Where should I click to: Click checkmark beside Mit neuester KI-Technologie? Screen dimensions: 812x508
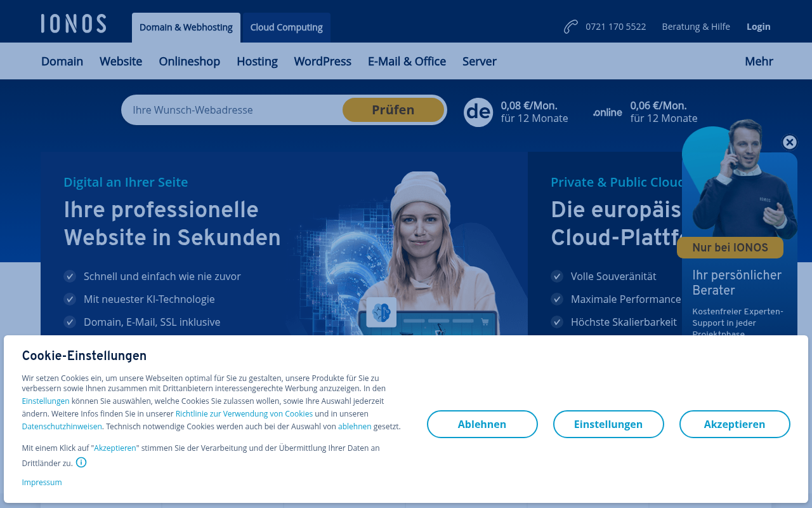coord(70,299)
